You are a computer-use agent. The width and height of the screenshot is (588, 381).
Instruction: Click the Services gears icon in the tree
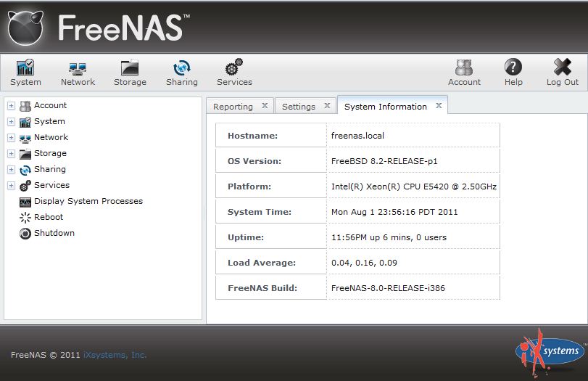tap(25, 186)
